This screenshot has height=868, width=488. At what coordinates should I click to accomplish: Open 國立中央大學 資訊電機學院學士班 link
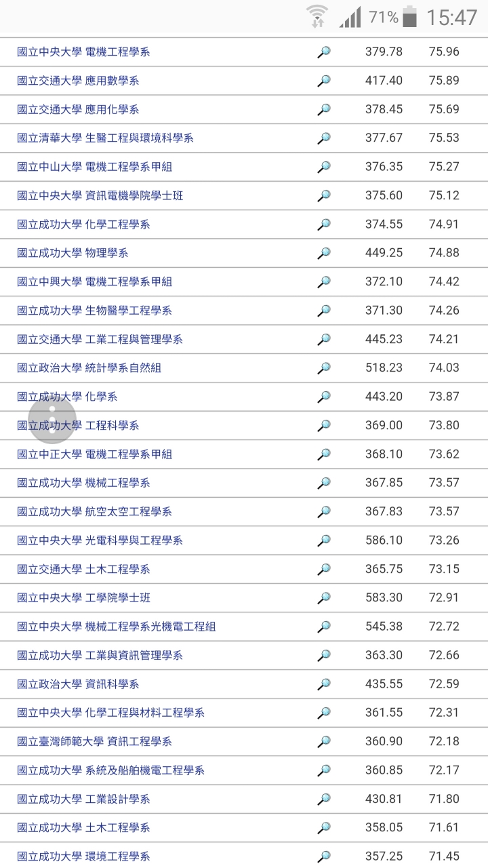(x=100, y=195)
